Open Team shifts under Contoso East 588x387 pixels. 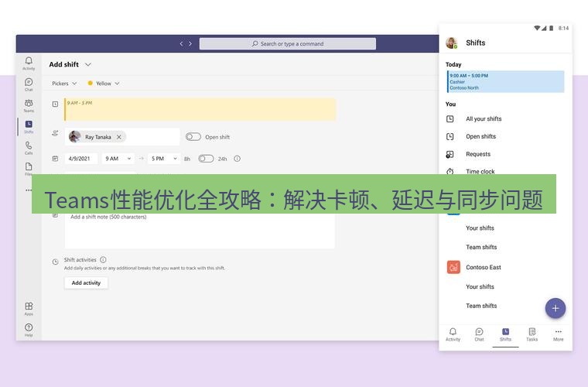click(x=481, y=306)
